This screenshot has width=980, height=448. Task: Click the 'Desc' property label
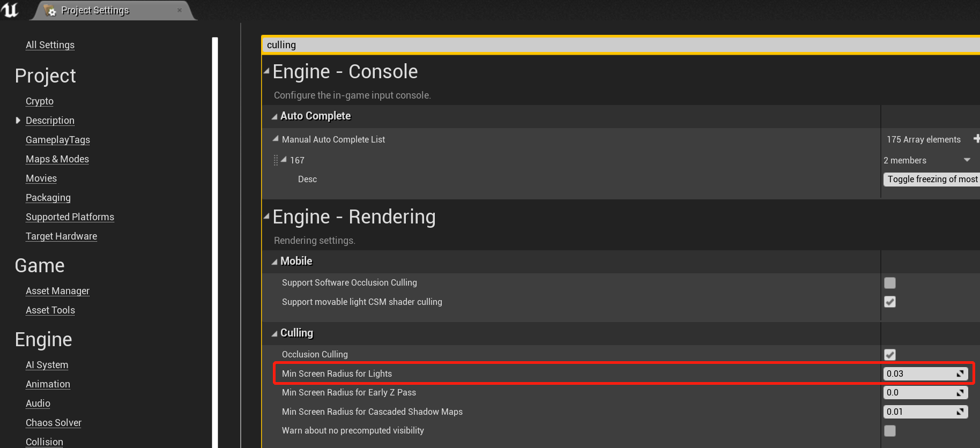click(307, 179)
